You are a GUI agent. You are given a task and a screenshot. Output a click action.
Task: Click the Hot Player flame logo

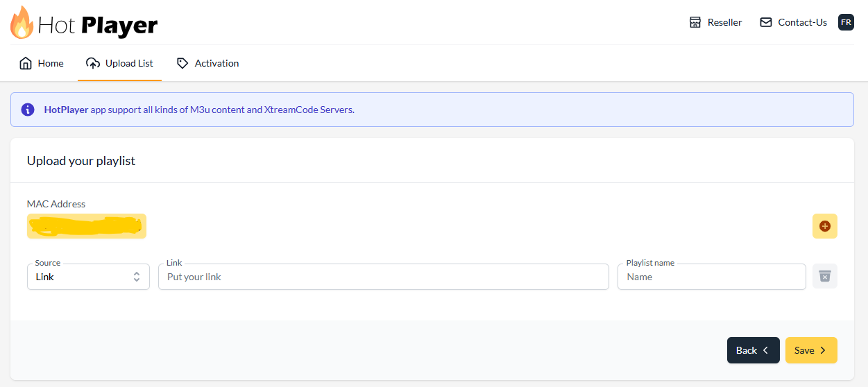[22, 22]
